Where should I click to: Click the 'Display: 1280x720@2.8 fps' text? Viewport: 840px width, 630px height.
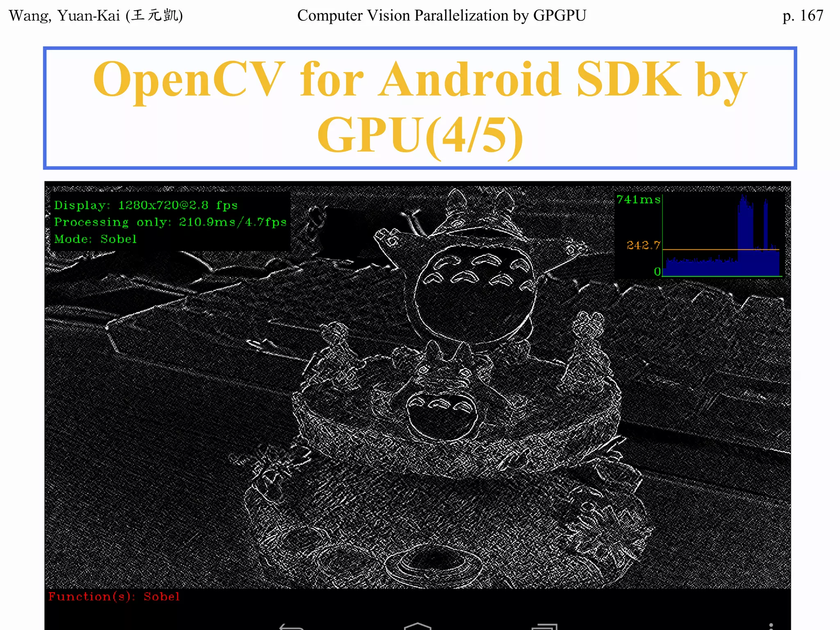pyautogui.click(x=146, y=205)
